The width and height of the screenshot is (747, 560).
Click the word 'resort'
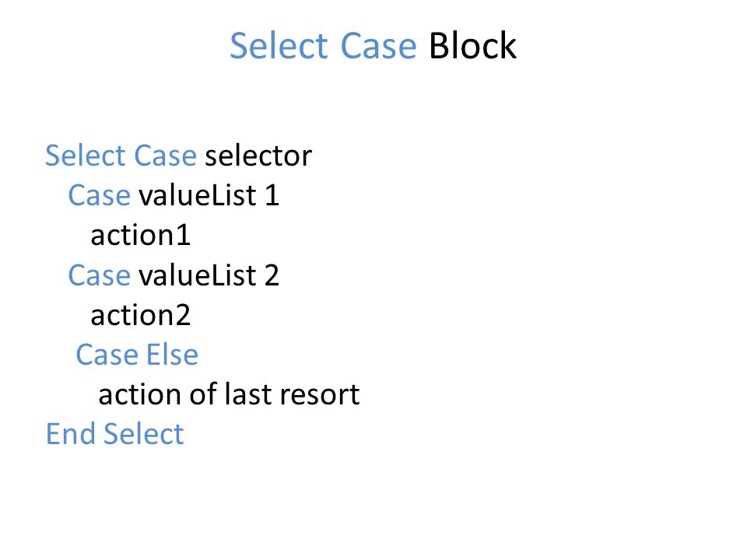(x=319, y=395)
